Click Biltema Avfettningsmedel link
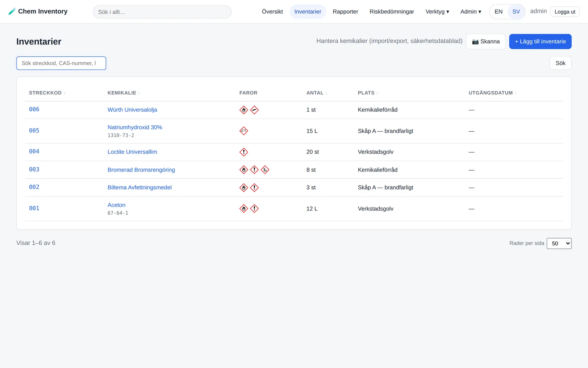Viewport: 588px width, 368px height. (x=140, y=187)
